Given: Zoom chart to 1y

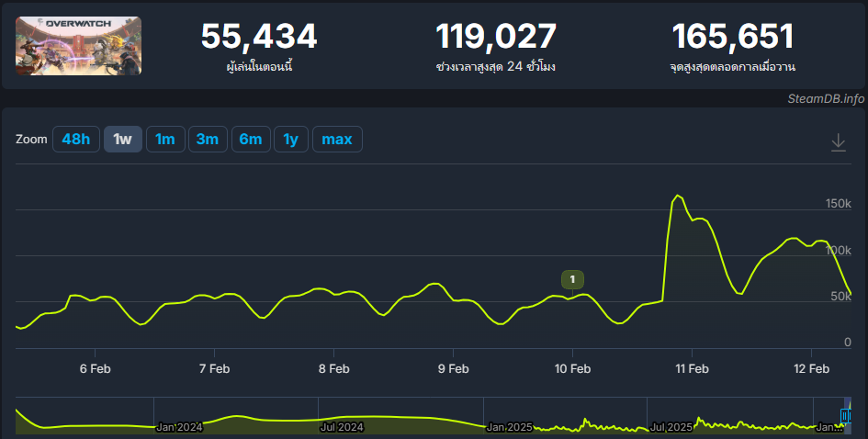Looking at the screenshot, I should click(x=290, y=140).
